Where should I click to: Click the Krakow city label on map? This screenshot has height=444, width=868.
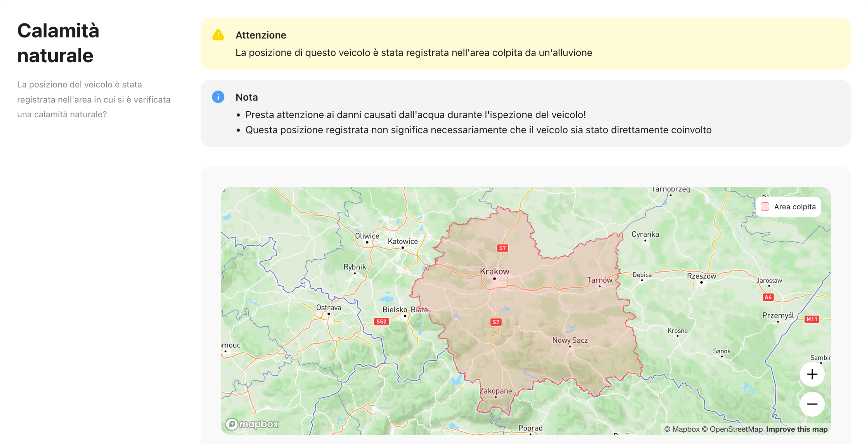tap(494, 271)
